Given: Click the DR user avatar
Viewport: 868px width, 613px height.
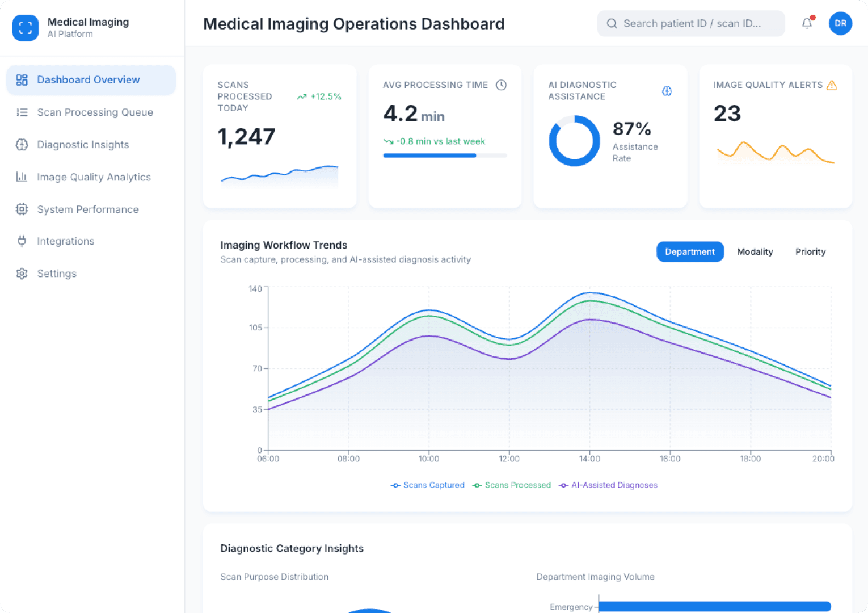Looking at the screenshot, I should pyautogui.click(x=840, y=23).
